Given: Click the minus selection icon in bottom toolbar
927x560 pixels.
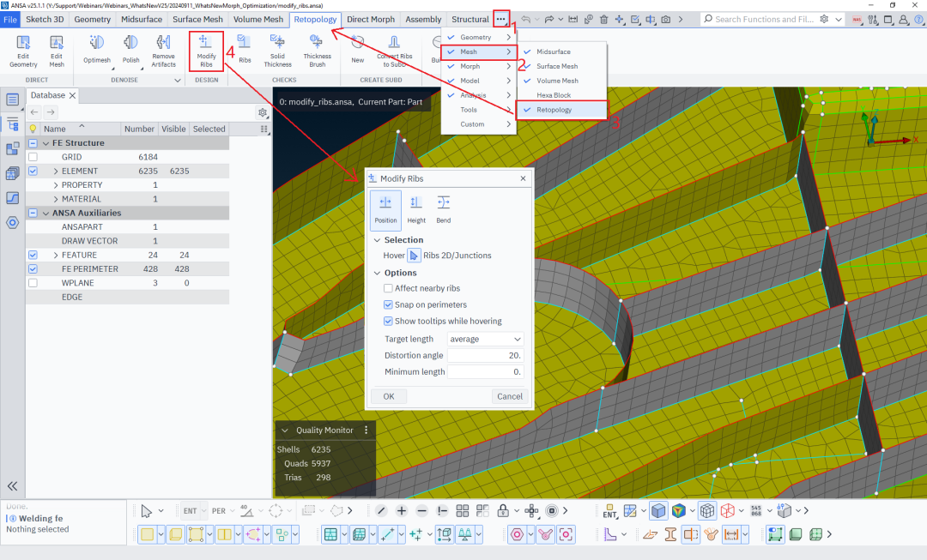Looking at the screenshot, I should 421,510.
